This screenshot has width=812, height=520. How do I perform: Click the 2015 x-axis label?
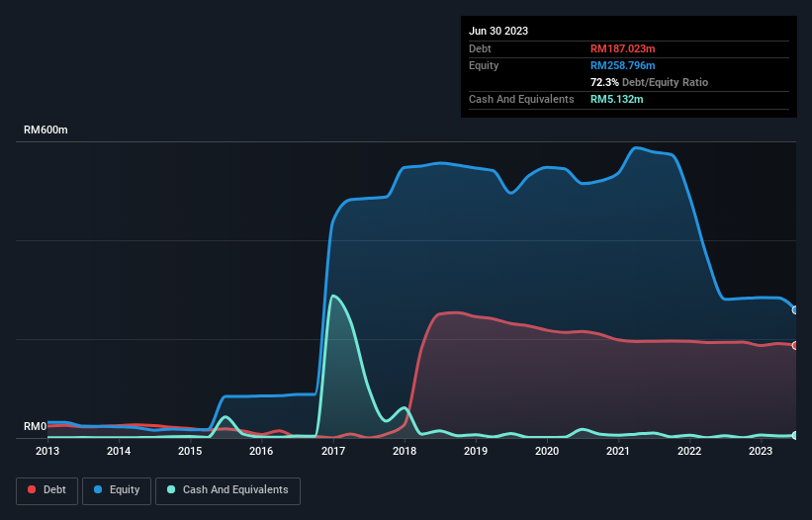pos(190,451)
